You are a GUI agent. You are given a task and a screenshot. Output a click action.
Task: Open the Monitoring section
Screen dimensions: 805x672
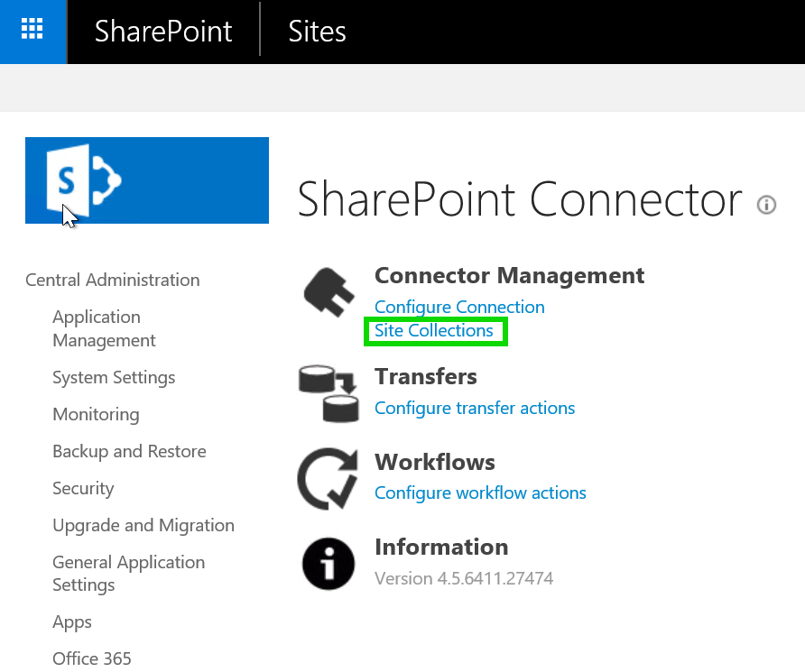pos(96,414)
